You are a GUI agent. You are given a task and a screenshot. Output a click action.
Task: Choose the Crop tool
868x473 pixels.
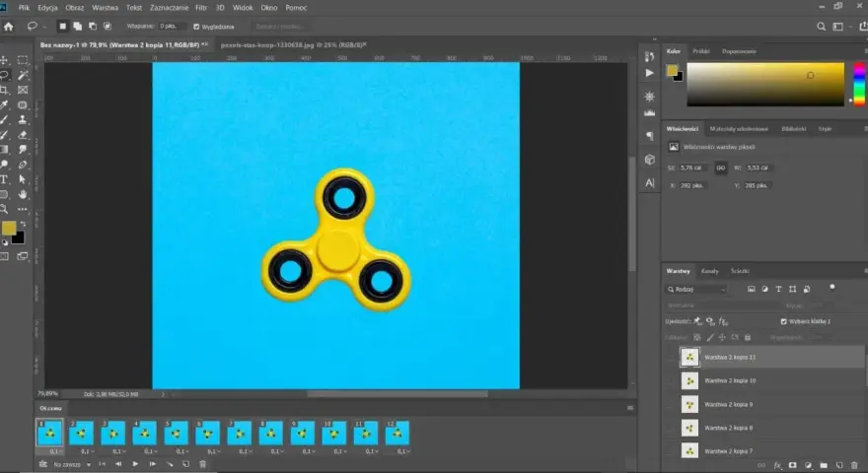click(x=4, y=90)
